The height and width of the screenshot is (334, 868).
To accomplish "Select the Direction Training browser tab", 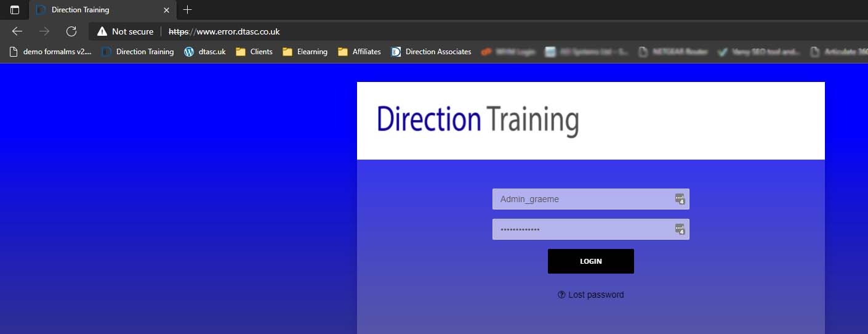I will click(x=92, y=10).
